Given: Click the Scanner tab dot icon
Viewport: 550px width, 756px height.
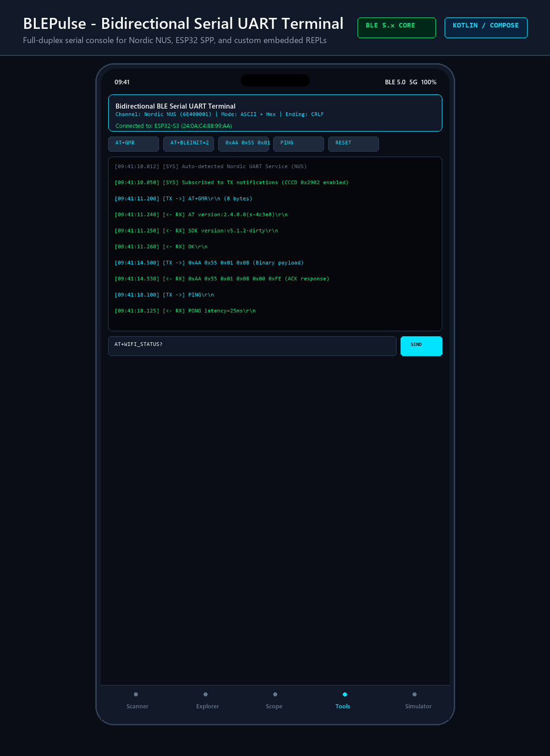Looking at the screenshot, I should click(136, 694).
